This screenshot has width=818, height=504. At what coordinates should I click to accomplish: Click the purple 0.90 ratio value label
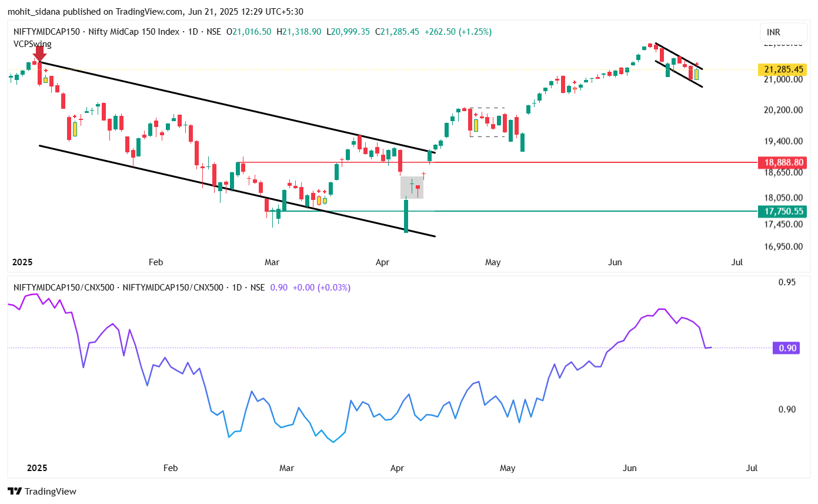point(787,348)
